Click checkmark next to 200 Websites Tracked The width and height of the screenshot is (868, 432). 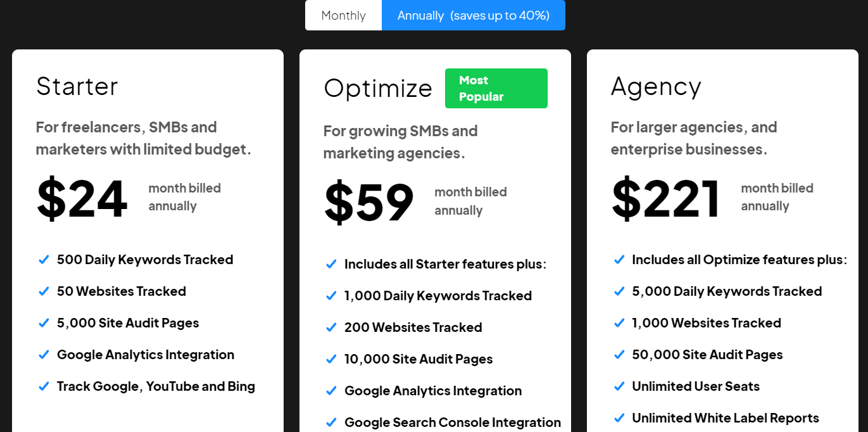point(331,327)
